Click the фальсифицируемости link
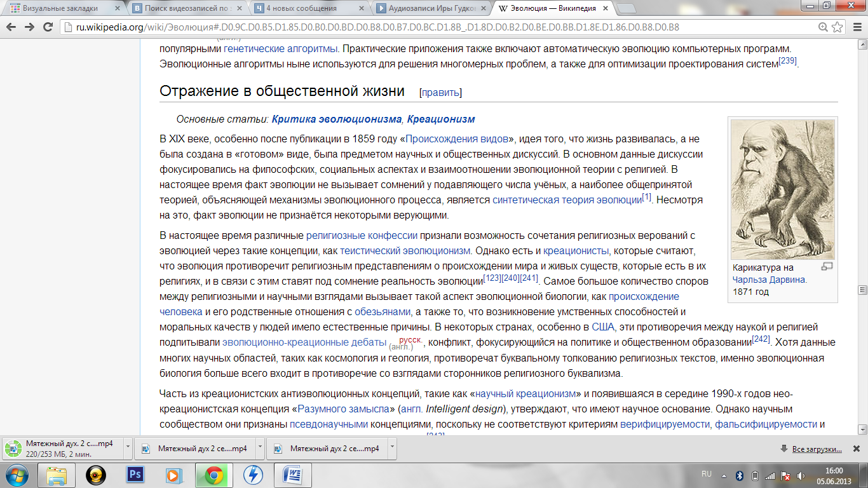The image size is (868, 488). tap(766, 424)
